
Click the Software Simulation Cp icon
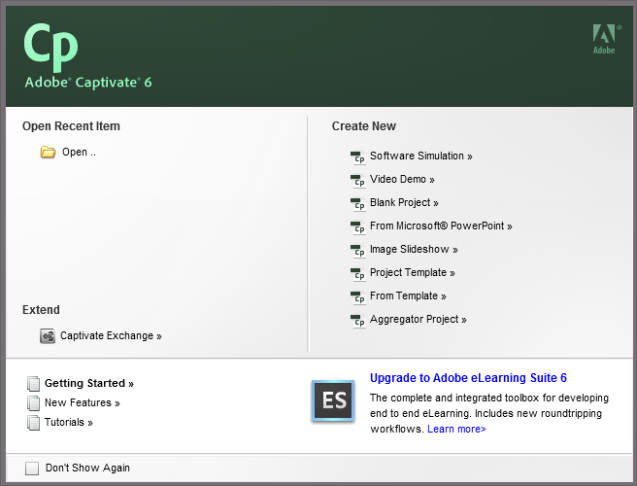click(358, 157)
